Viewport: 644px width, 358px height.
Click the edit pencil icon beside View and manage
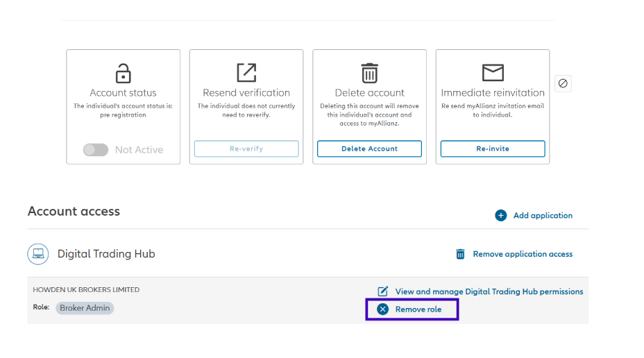pyautogui.click(x=383, y=291)
